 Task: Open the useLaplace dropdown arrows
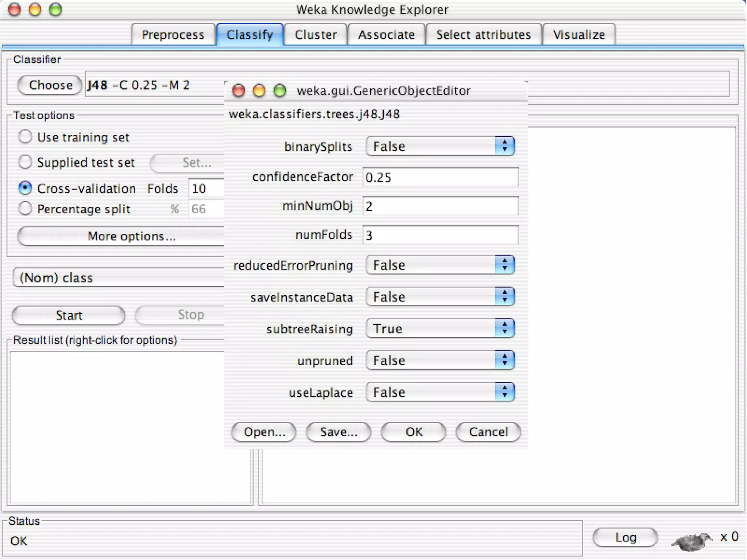[504, 392]
